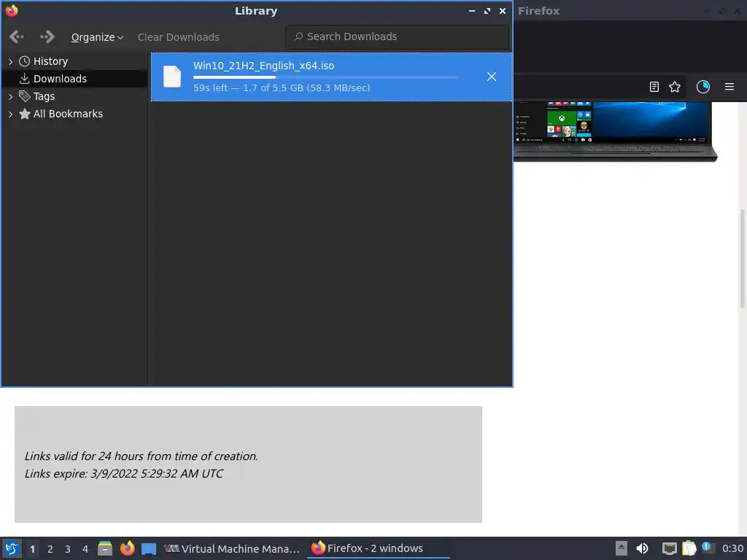Viewport: 747px width, 560px height.
Task: Maximize the Library window
Action: click(487, 11)
